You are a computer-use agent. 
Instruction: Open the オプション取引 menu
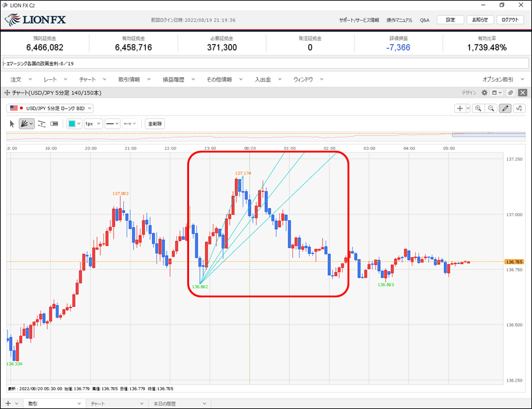(x=503, y=80)
